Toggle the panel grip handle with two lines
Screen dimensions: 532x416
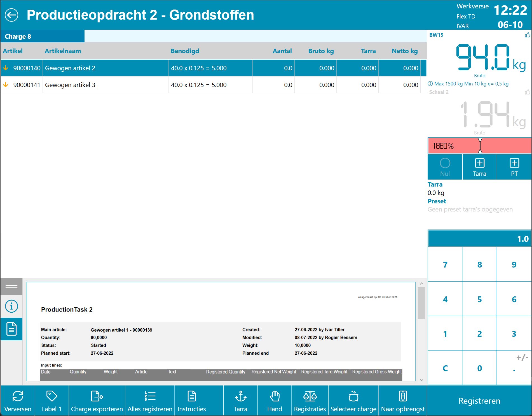pyautogui.click(x=11, y=286)
